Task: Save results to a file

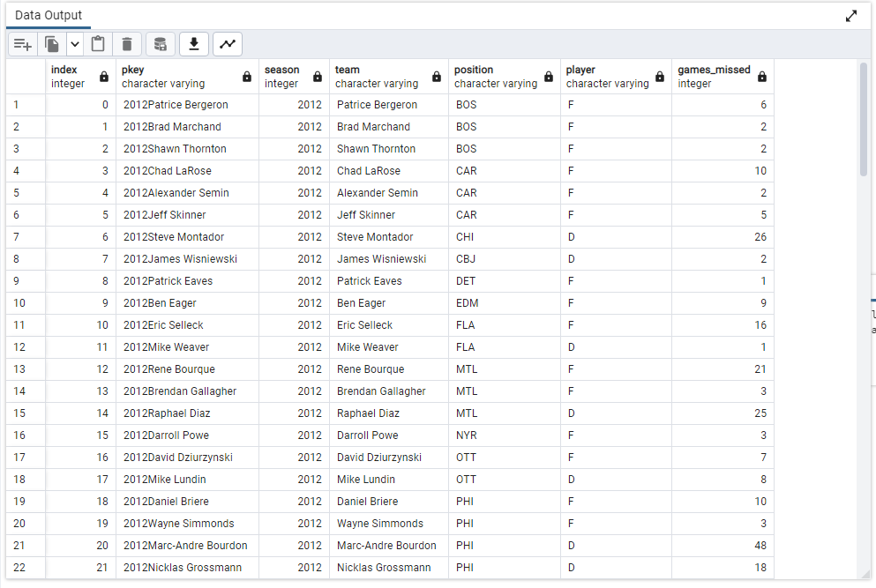Action: tap(193, 43)
